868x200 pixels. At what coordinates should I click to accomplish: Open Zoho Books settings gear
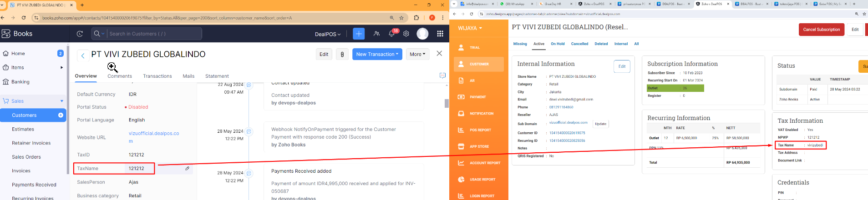click(406, 34)
